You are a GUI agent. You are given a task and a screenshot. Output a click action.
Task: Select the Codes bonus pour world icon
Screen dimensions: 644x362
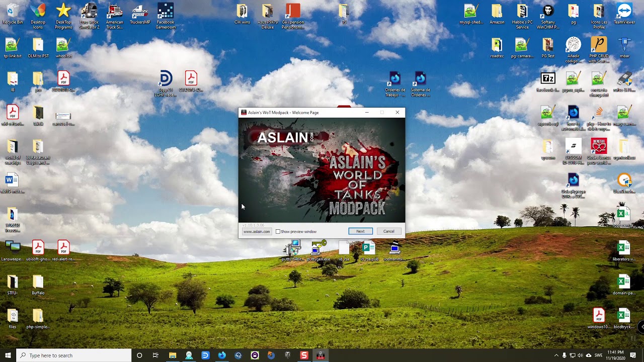[x=599, y=151]
